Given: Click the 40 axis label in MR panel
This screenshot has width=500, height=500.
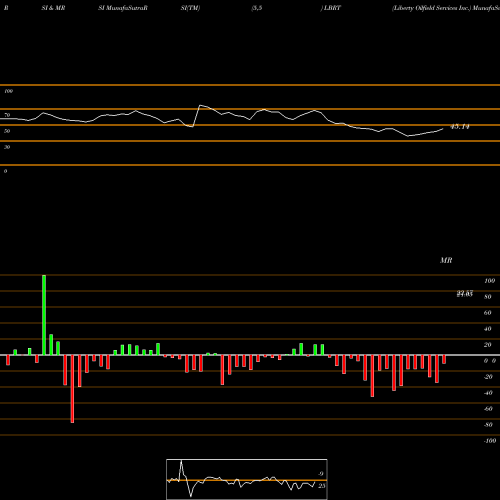Looking at the screenshot, I should (x=488, y=329).
